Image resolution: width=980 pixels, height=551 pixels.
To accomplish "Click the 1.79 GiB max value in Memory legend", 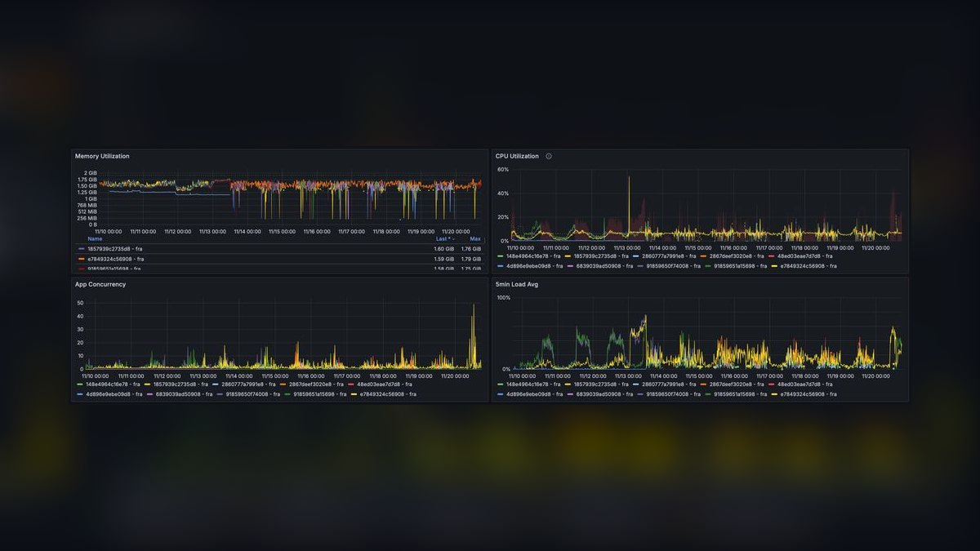I will tap(471, 259).
